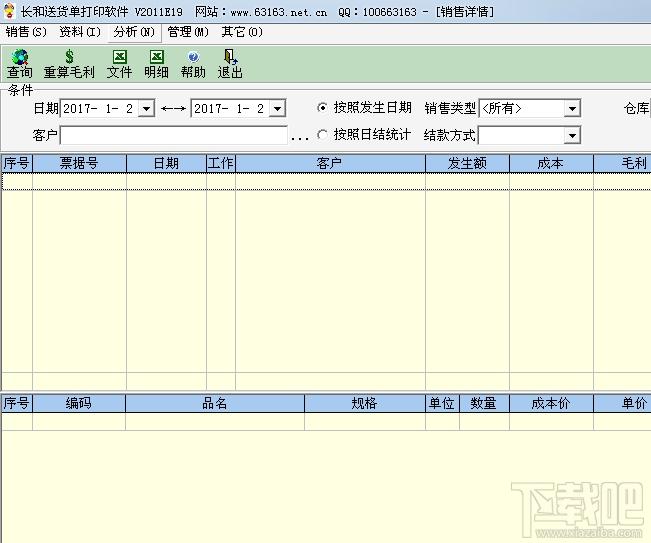This screenshot has height=543, width=651.
Task: Select 按照日结统计 radio button
Action: pos(322,135)
